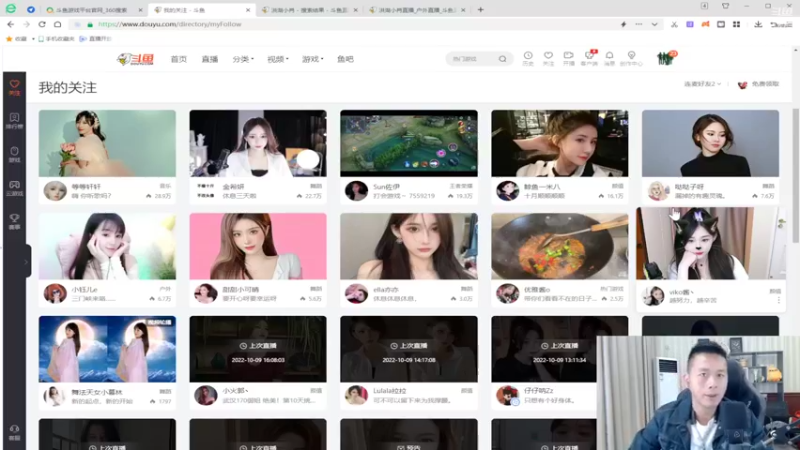
Task: Click the more-options dots on viko酱 card
Action: 779,300
